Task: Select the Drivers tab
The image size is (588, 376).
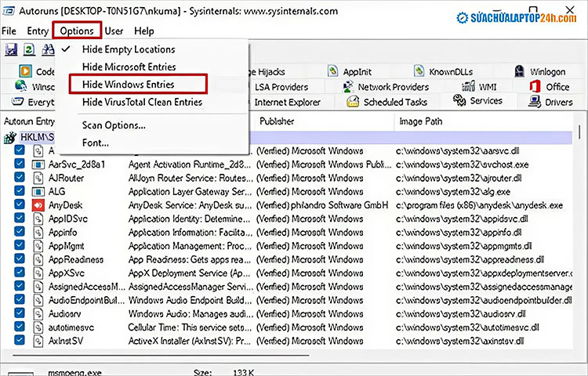Action: pos(550,102)
